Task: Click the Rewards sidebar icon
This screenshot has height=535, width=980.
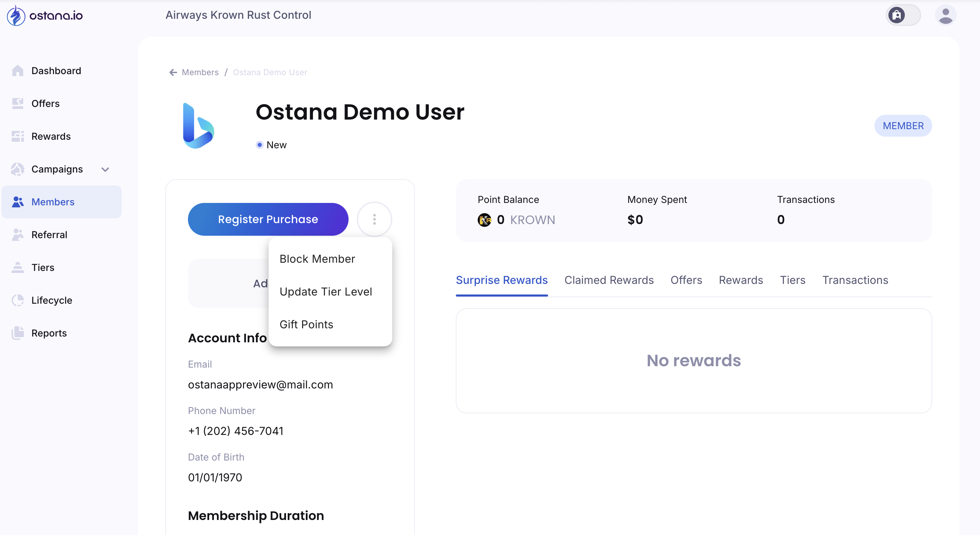Action: [x=17, y=136]
